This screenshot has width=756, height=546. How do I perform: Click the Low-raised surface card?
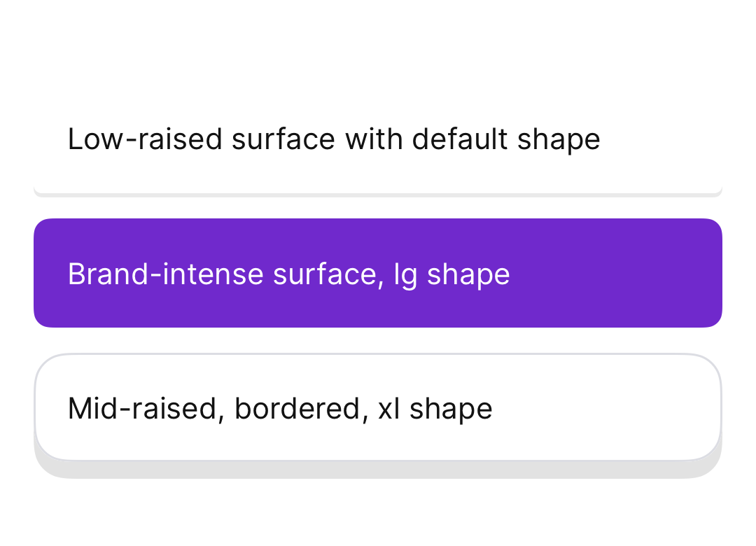378,139
